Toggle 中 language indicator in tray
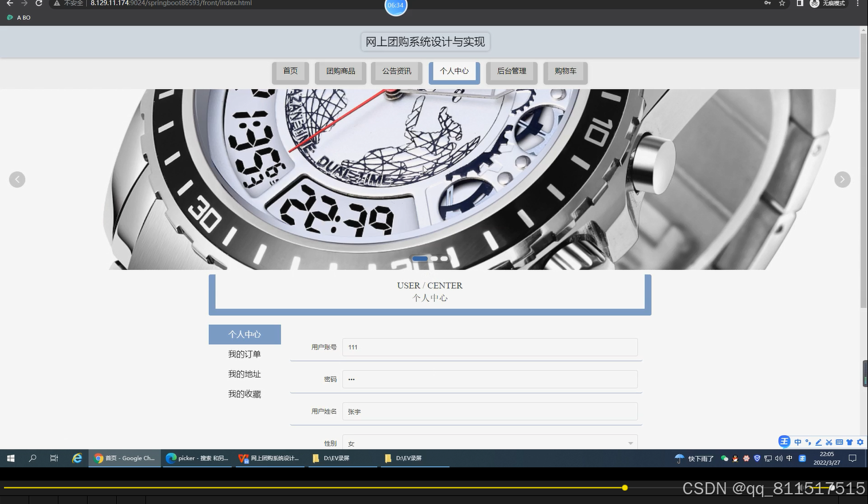This screenshot has height=504, width=868. [x=790, y=458]
